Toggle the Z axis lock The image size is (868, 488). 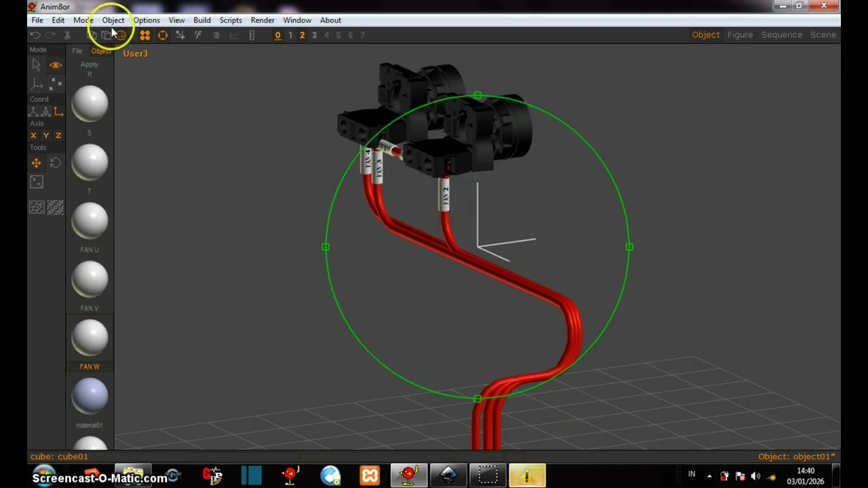[x=58, y=136]
